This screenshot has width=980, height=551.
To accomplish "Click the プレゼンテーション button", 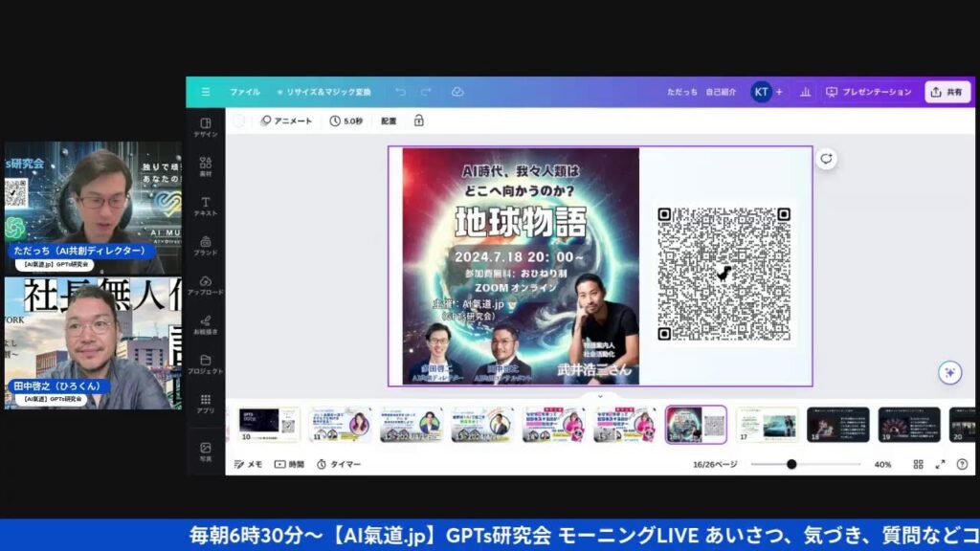I will 869,92.
